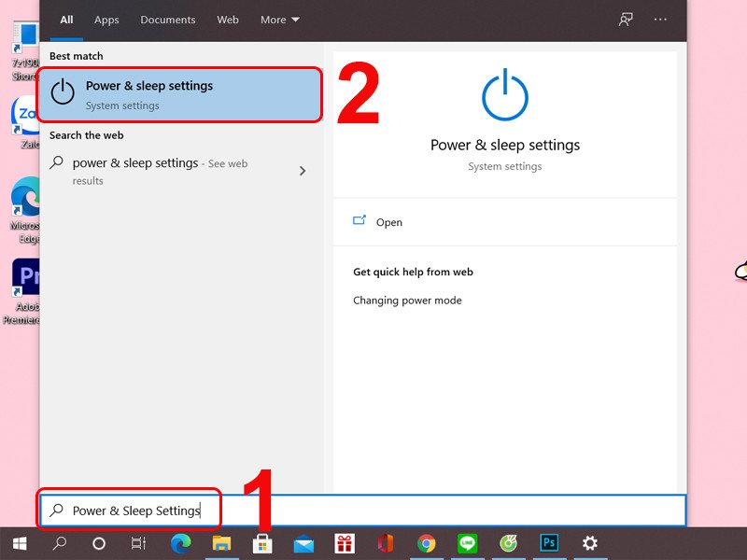Screen dimensions: 747x560
Task: Open Photoshop from the taskbar
Action: click(549, 543)
